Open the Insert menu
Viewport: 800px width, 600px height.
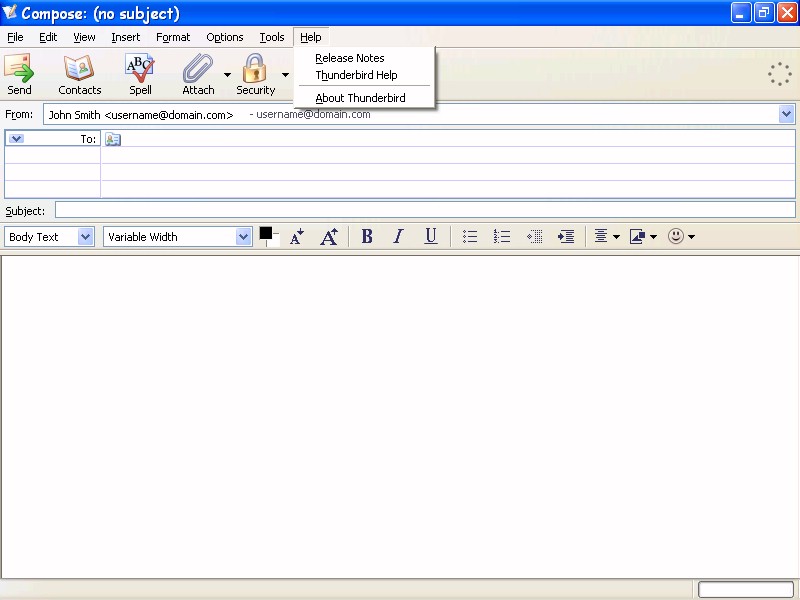[x=126, y=37]
